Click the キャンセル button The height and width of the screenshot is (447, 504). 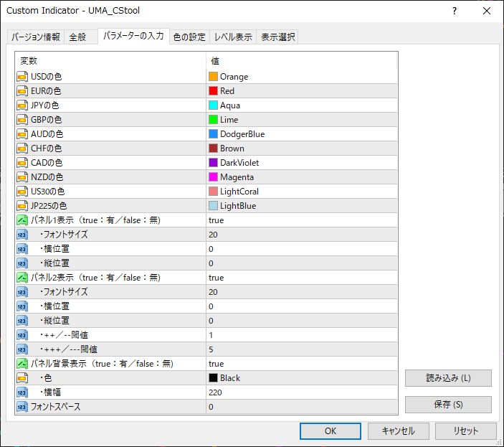[x=398, y=431]
